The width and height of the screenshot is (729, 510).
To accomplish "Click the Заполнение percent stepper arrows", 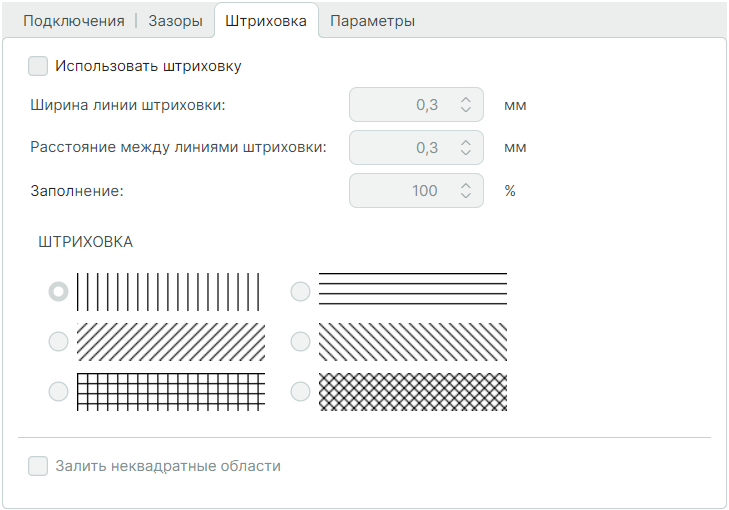I will pos(465,190).
